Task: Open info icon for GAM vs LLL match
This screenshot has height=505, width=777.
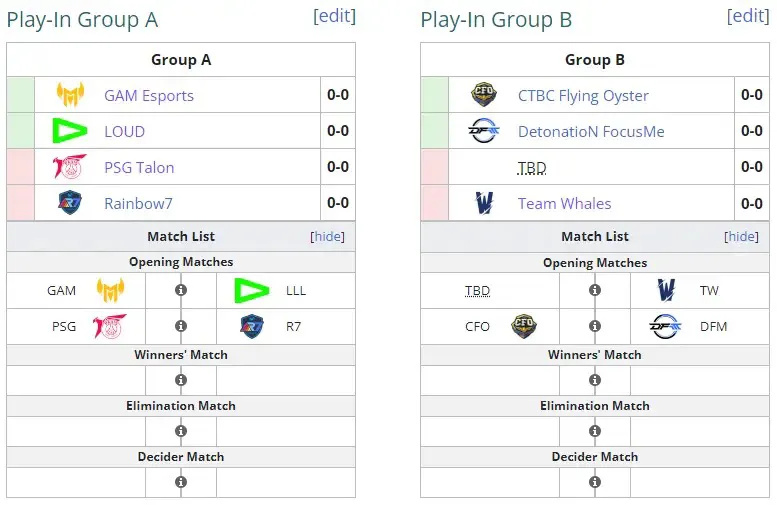Action: (x=181, y=290)
